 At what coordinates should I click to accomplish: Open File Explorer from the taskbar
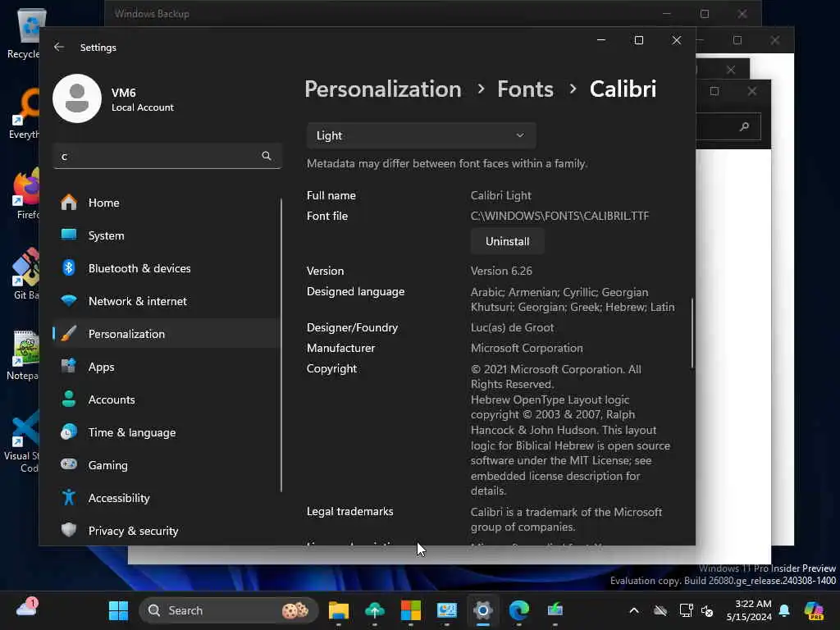click(x=339, y=610)
